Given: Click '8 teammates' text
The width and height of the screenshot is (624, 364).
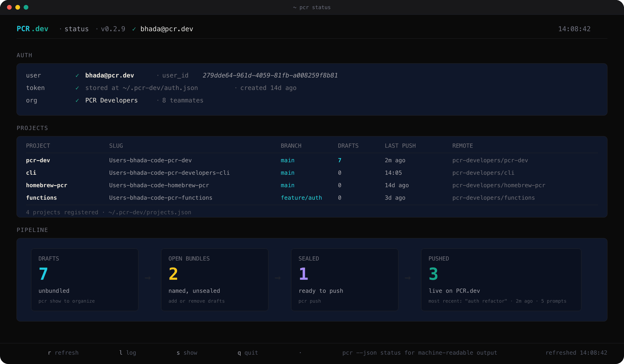Looking at the screenshot, I should (x=183, y=100).
